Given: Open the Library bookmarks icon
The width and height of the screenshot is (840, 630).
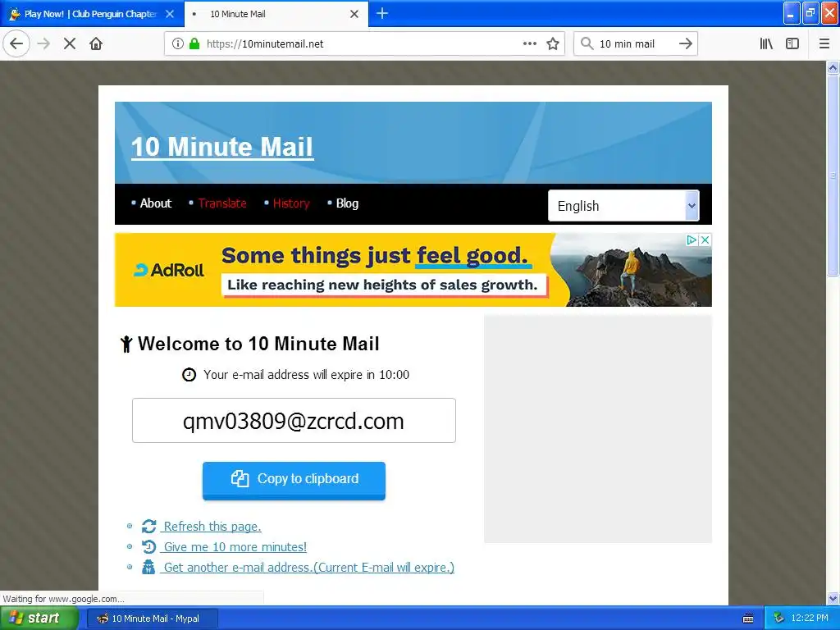Looking at the screenshot, I should pos(767,43).
